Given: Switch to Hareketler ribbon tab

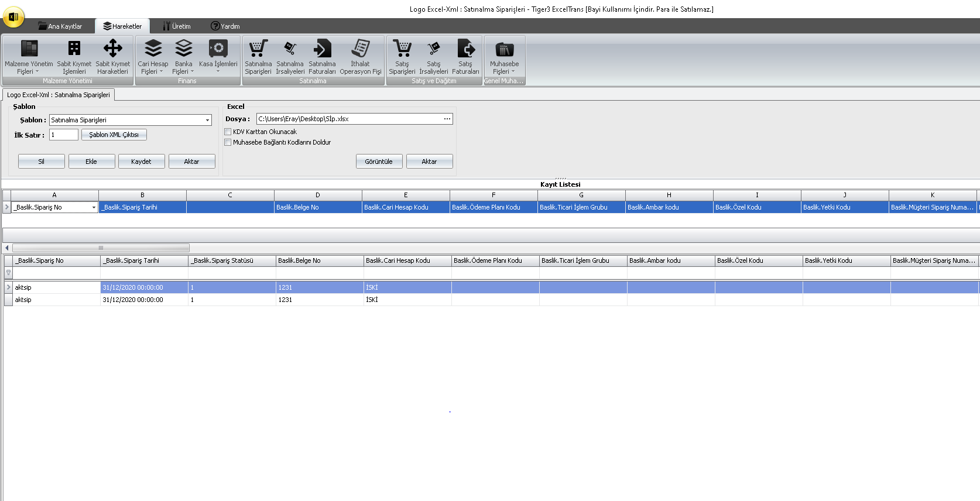Looking at the screenshot, I should pos(122,26).
